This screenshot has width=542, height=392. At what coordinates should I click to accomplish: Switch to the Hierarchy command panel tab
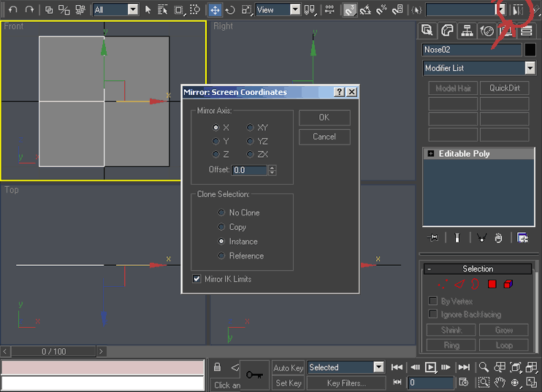coord(467,31)
